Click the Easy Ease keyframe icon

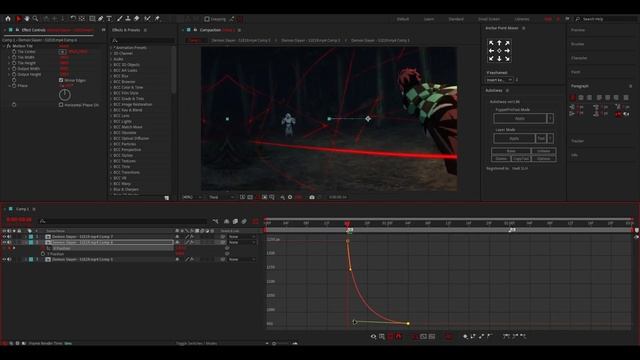(506, 336)
